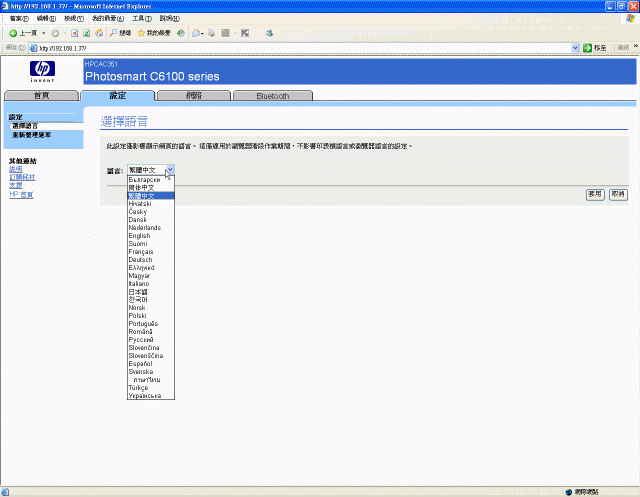Open the Mail button dropdown arrow

tap(202, 33)
